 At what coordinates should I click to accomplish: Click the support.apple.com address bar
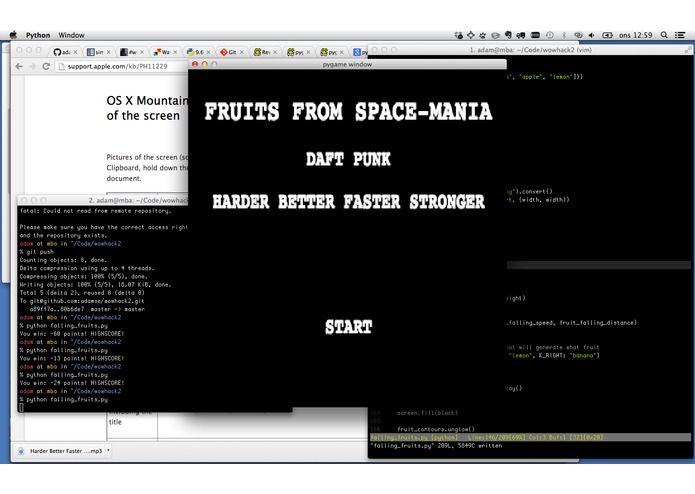122,66
